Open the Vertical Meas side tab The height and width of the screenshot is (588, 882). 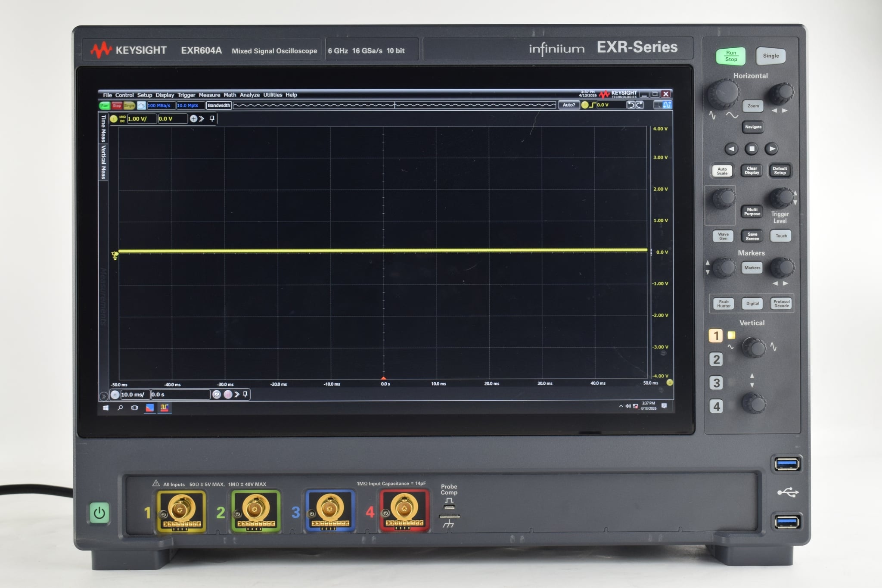[x=103, y=162]
